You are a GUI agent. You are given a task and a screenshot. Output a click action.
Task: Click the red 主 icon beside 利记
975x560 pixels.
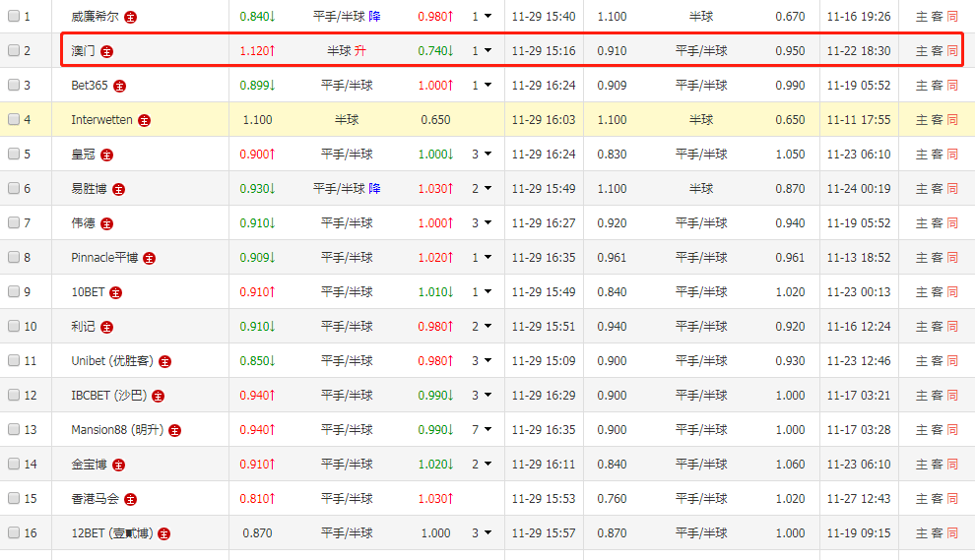coord(107,327)
